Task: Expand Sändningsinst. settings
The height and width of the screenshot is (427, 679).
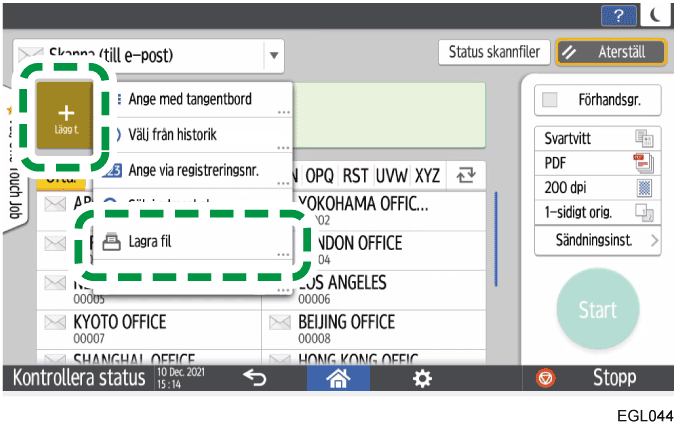Action: click(597, 240)
